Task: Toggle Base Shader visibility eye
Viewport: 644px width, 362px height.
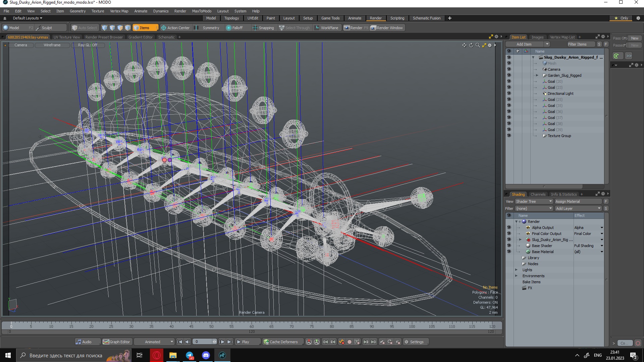Action: pyautogui.click(x=509, y=246)
